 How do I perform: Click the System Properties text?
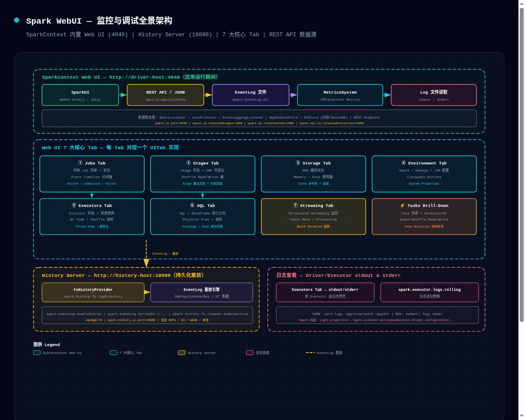(424, 184)
